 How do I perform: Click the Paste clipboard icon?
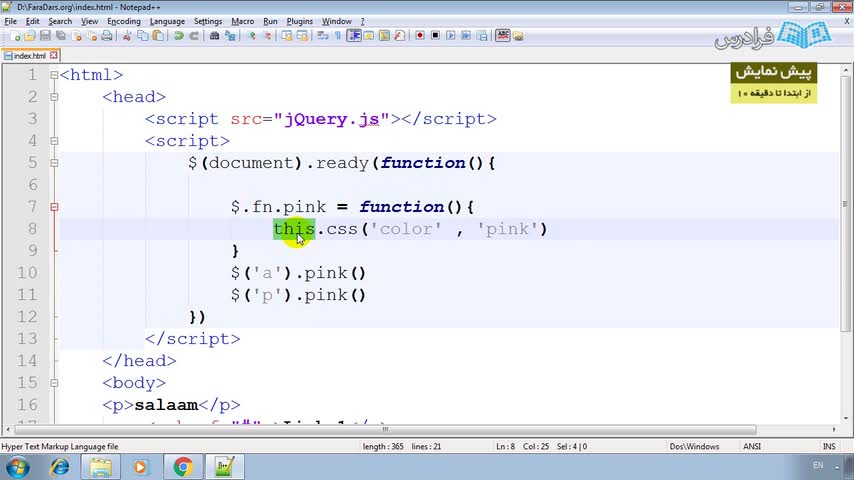point(158,36)
